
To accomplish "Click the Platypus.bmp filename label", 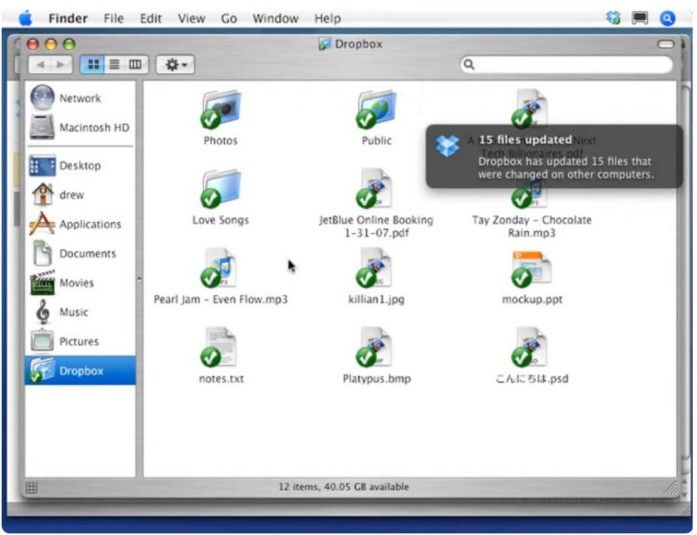I will [x=377, y=379].
